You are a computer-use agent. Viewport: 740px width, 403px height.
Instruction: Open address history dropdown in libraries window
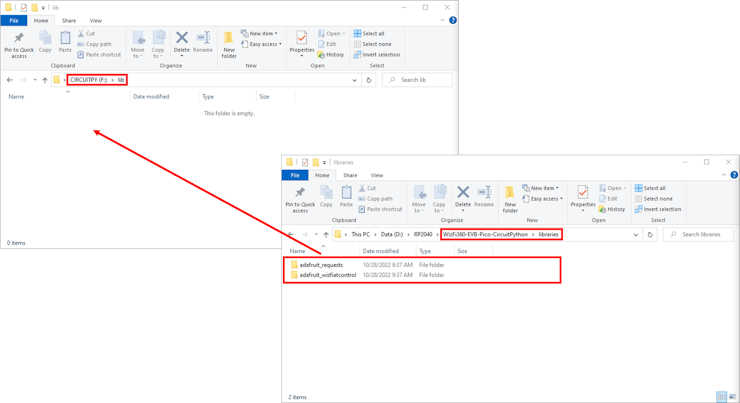(636, 235)
